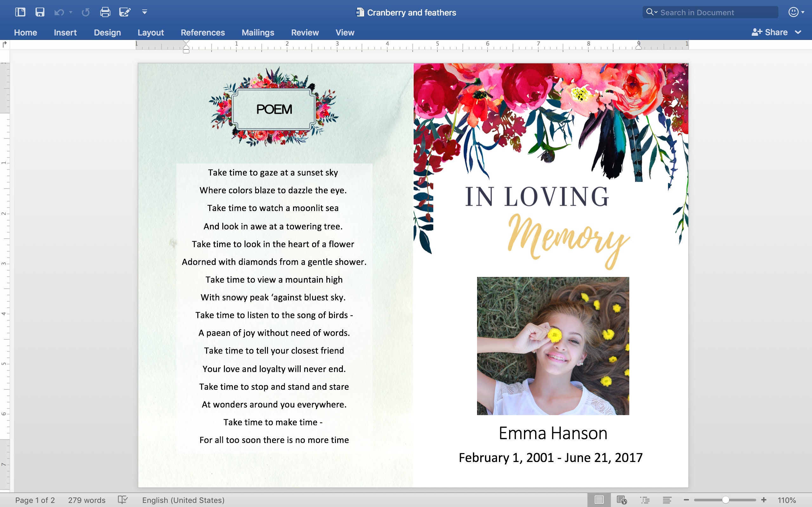Print the document using the toolbar printer icon
The width and height of the screenshot is (812, 507).
(x=105, y=12)
